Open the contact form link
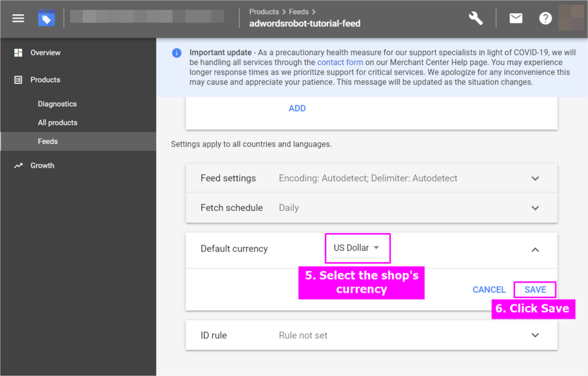 click(x=340, y=62)
